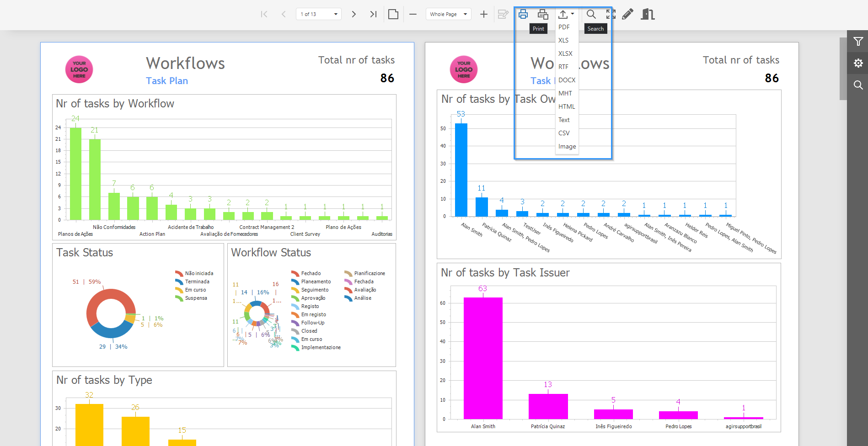Image resolution: width=868 pixels, height=446 pixels.
Task: Click the 'Planeamento' legend entry
Action: [311, 281]
